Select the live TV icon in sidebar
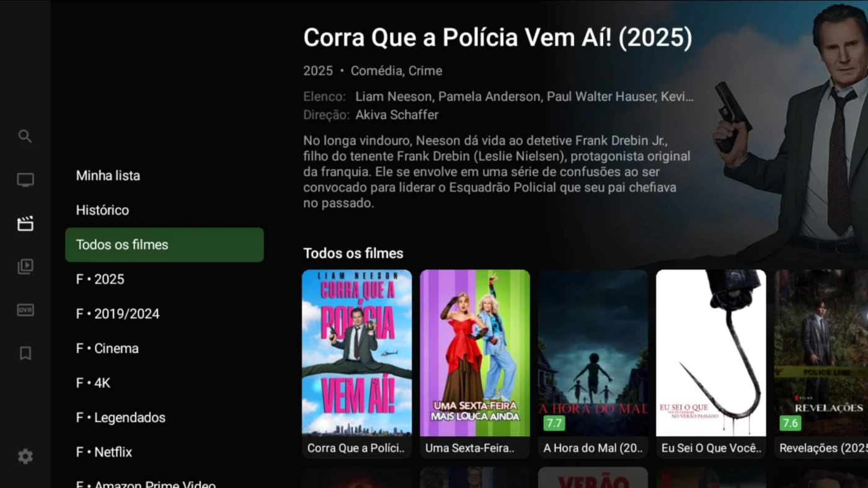The width and height of the screenshot is (868, 488). (x=25, y=180)
